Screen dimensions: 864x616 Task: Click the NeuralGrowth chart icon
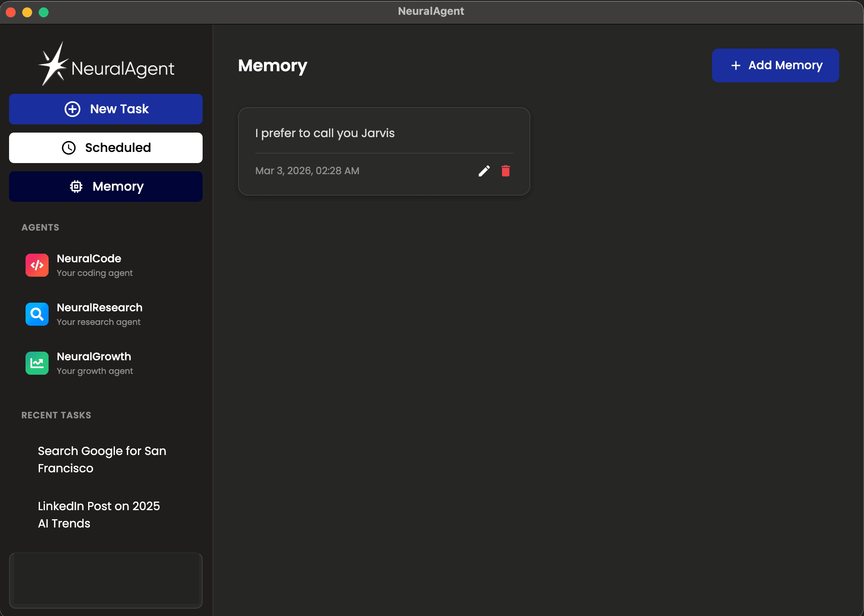pos(37,363)
